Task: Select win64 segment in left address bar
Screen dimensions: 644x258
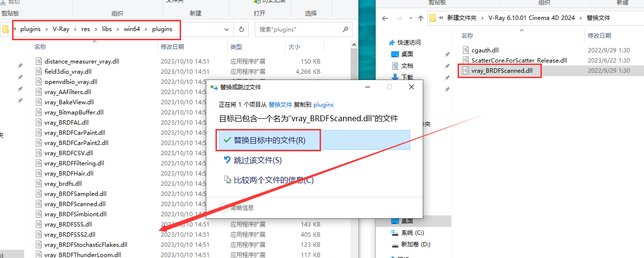Action: point(132,29)
